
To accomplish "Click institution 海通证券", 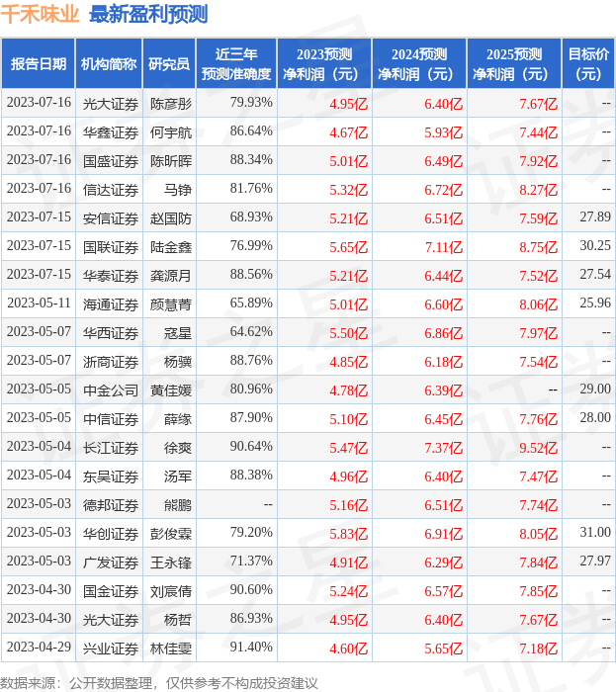I will [x=111, y=304].
